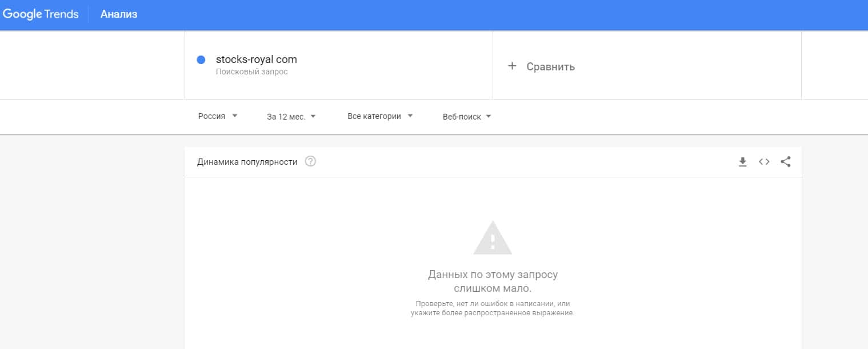Screen dimensions: 868x349
Task: Expand the За 12 мес. time range dropdown
Action: [x=291, y=117]
